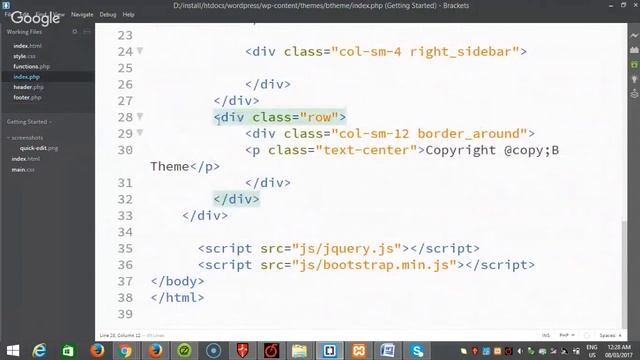The image size is (640, 360).
Task: Select header.php in Working Files
Action: 28,87
